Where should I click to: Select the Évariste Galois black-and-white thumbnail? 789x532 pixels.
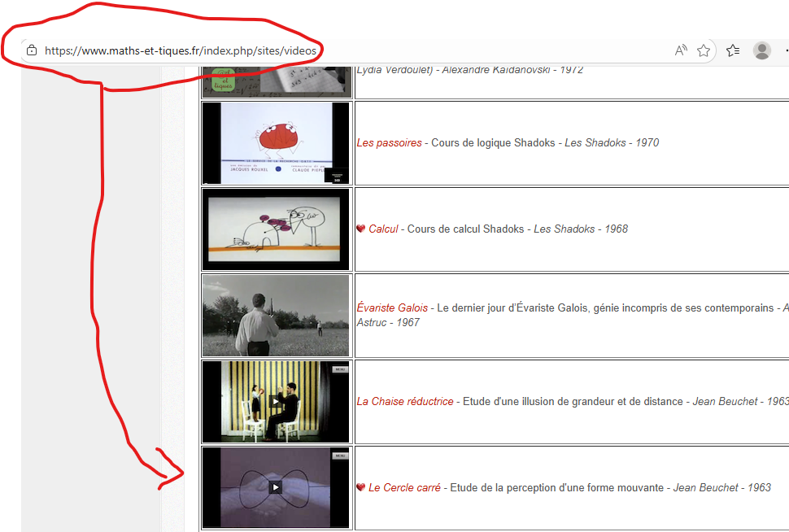click(276, 316)
